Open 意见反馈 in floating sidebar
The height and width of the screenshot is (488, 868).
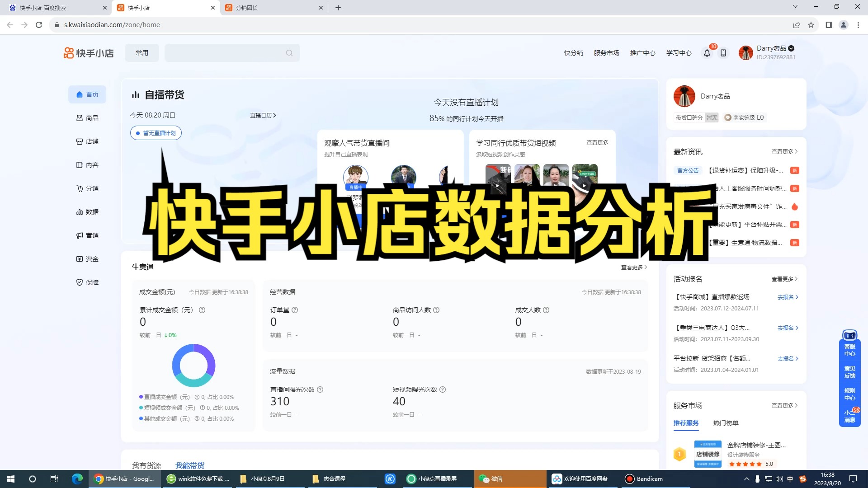(850, 372)
